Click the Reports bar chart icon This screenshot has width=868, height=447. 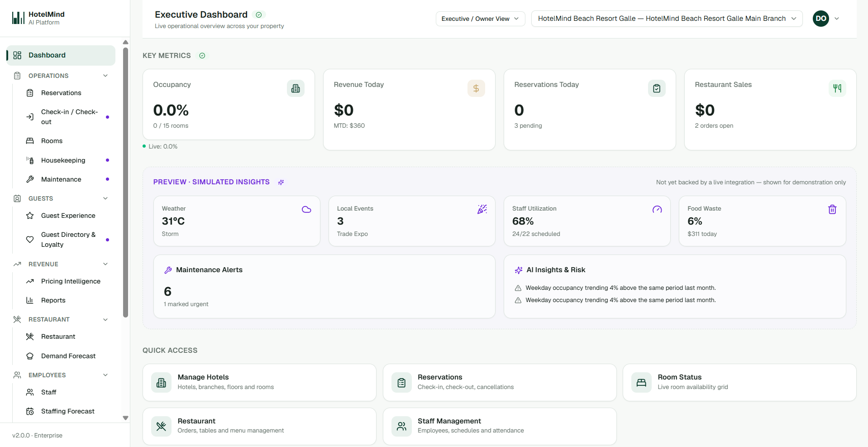[x=30, y=300]
